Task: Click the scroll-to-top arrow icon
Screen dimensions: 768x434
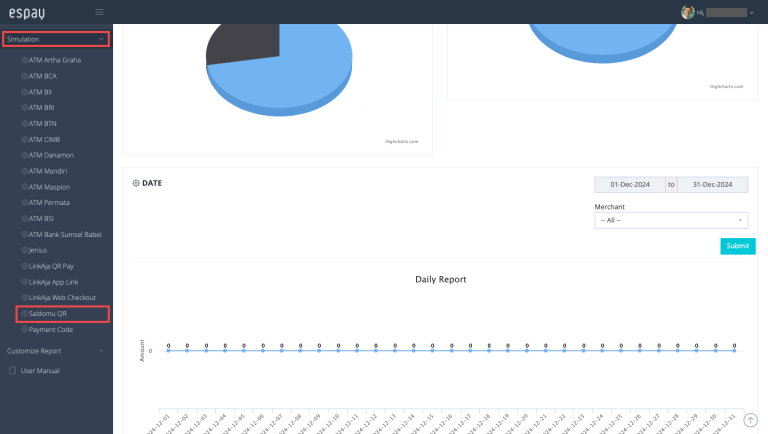Action: click(x=750, y=420)
